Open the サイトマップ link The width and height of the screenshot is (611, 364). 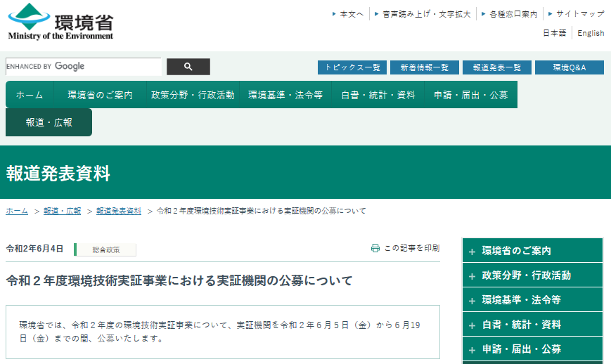point(579,14)
